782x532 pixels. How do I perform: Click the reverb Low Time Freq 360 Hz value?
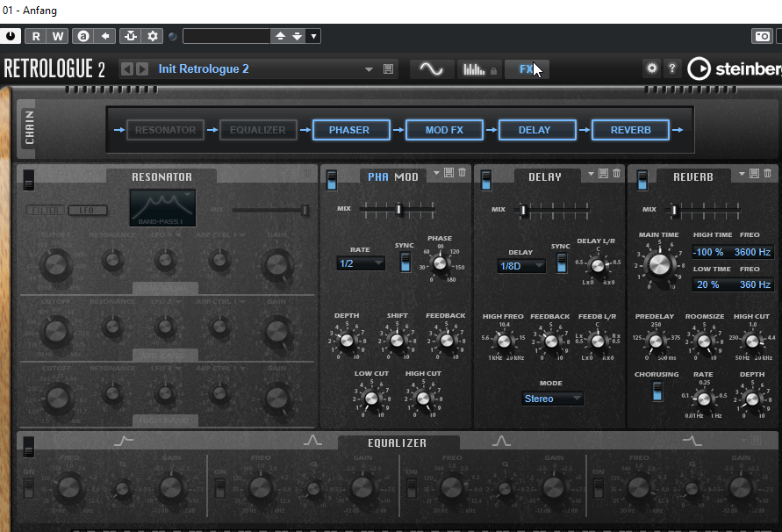pyautogui.click(x=755, y=284)
